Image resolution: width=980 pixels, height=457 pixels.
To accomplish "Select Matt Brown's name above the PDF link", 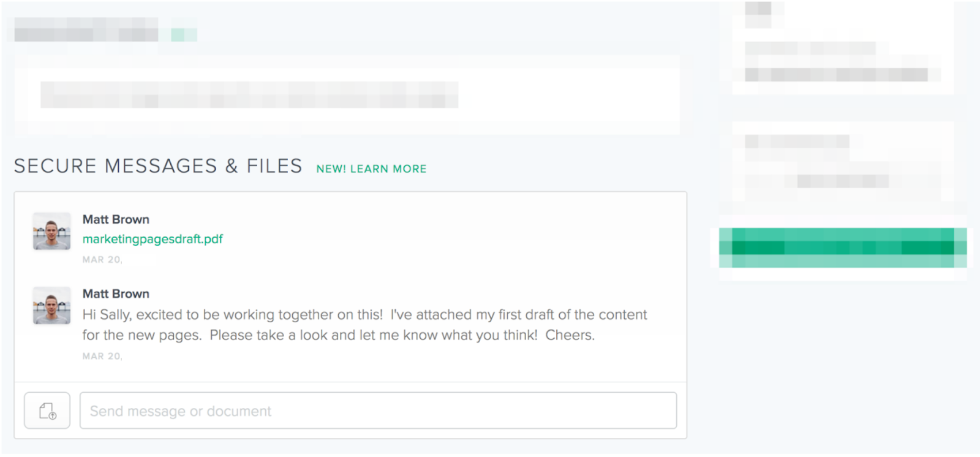I will point(116,219).
